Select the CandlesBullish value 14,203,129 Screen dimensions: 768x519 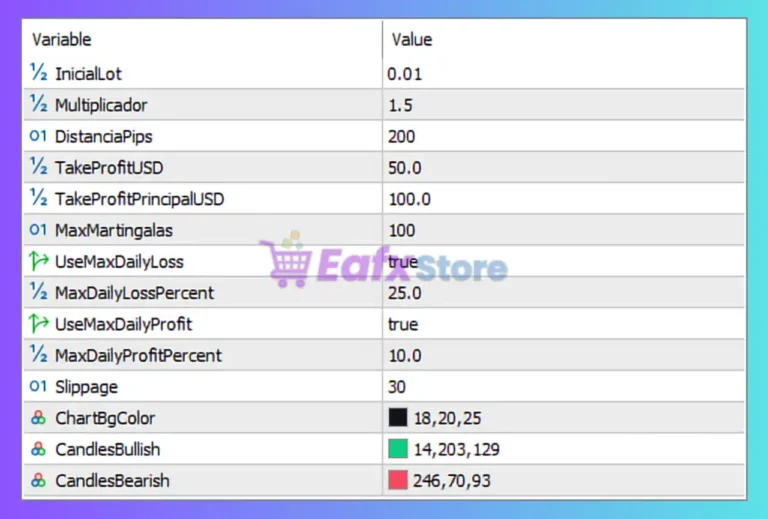click(457, 450)
